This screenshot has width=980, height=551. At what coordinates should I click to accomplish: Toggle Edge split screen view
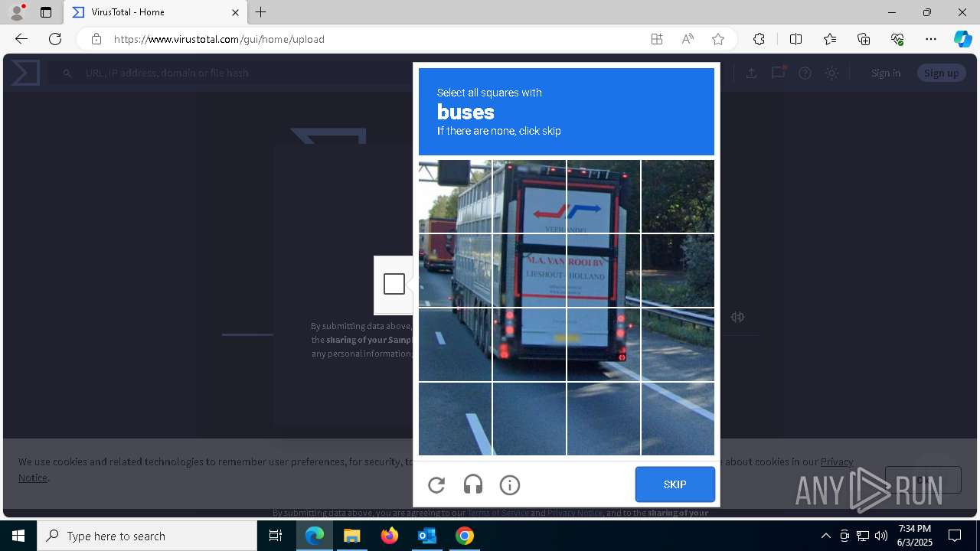click(x=795, y=39)
